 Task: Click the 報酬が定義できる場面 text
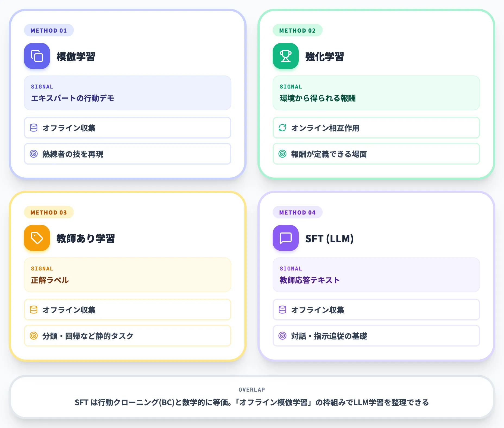pos(329,154)
